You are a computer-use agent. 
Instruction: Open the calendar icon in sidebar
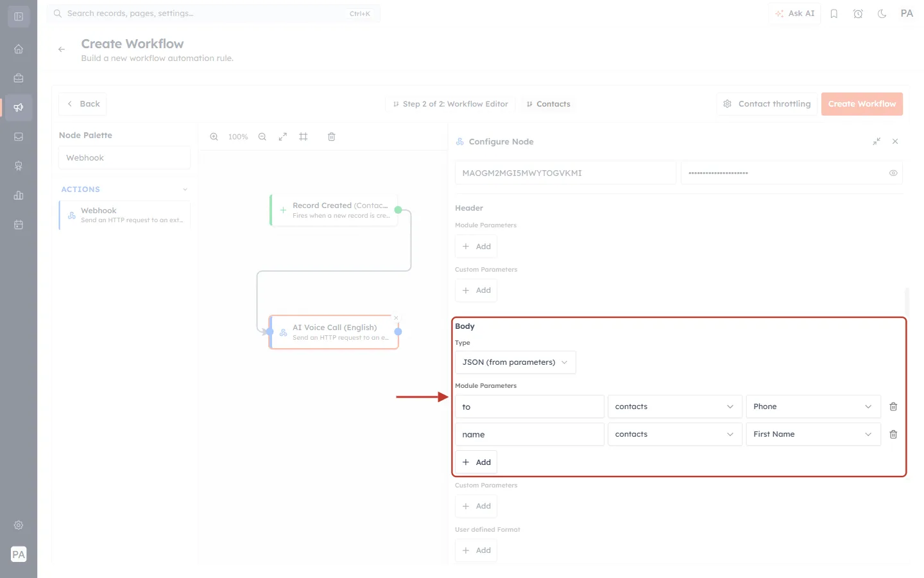click(x=19, y=225)
